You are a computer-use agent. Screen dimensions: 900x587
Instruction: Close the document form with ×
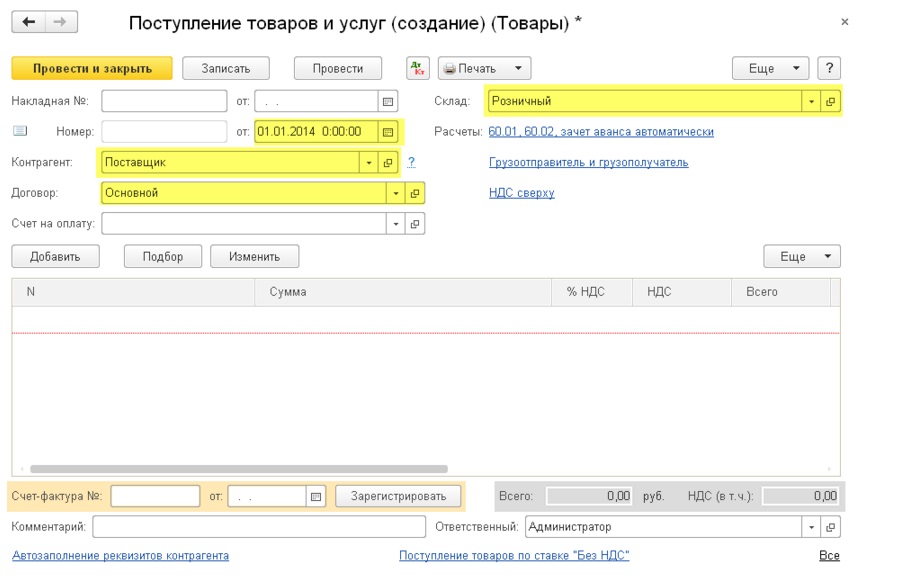pos(844,22)
